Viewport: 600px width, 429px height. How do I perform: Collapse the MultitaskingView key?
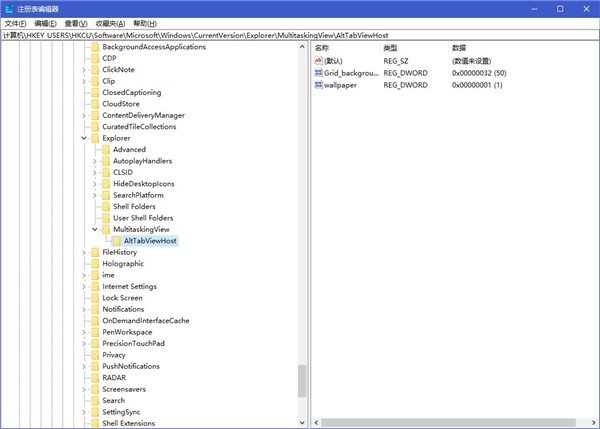(94, 230)
